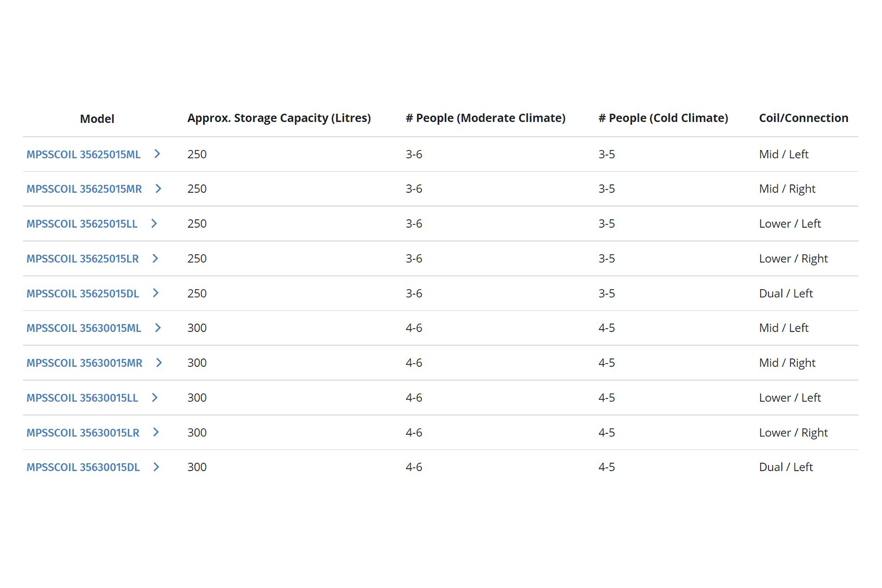Click chevron arrow beside MPSSCOIL 35630015MR
Image resolution: width=882 pixels, height=588 pixels.
[x=159, y=363]
